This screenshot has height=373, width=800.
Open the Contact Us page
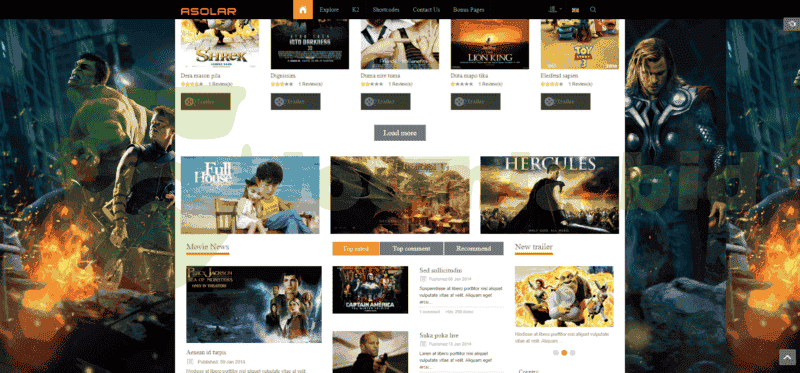point(426,9)
